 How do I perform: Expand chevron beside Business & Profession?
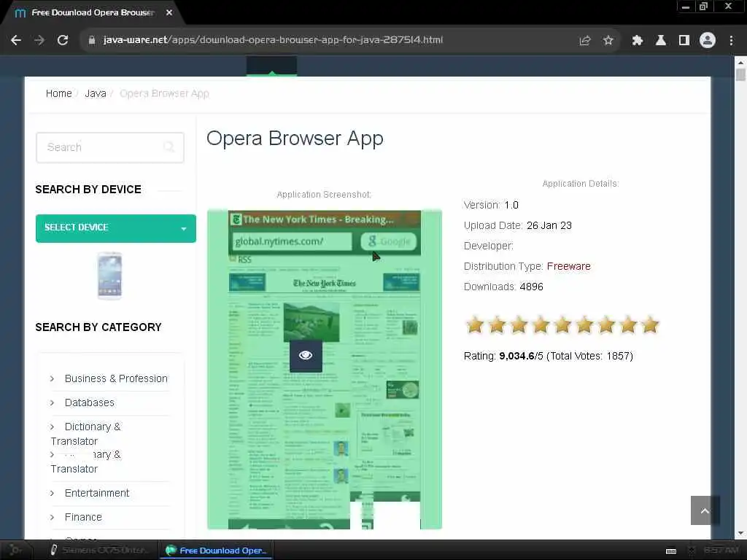coord(52,378)
